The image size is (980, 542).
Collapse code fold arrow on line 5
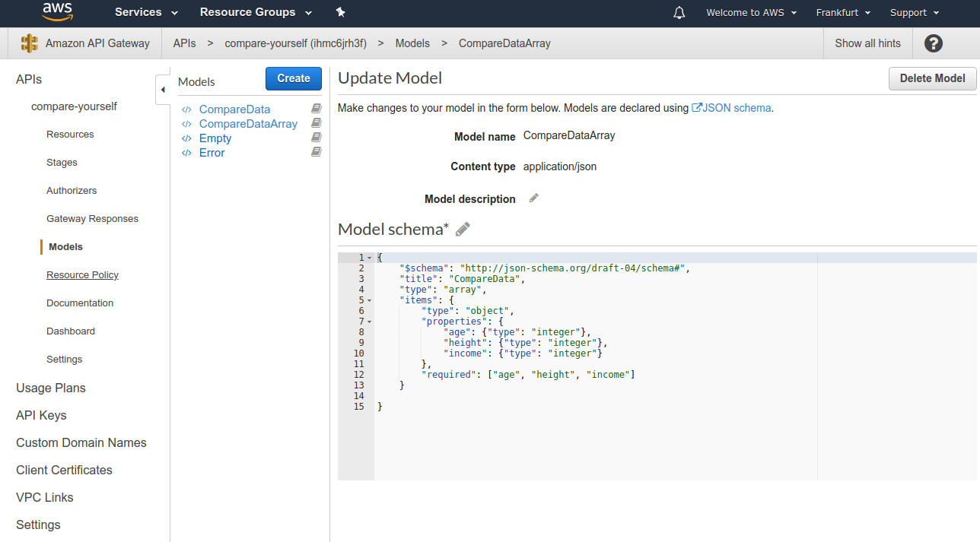[370, 300]
